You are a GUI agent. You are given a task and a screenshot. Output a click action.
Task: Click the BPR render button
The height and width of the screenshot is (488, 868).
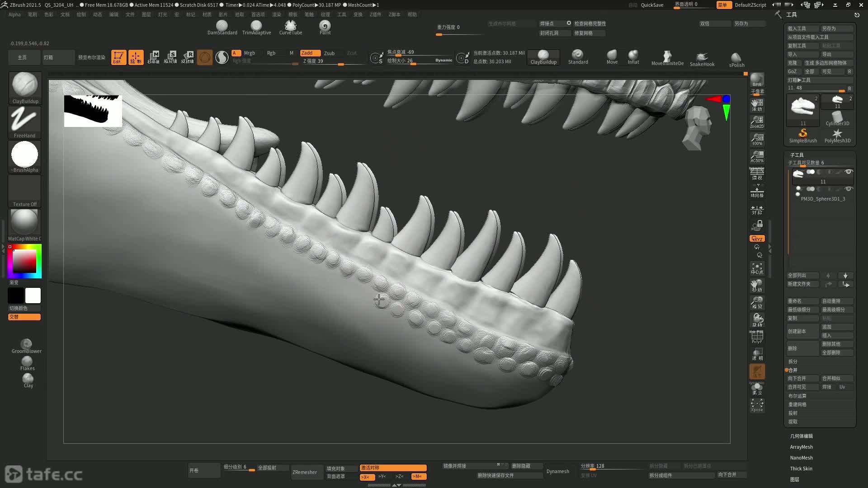point(757,80)
